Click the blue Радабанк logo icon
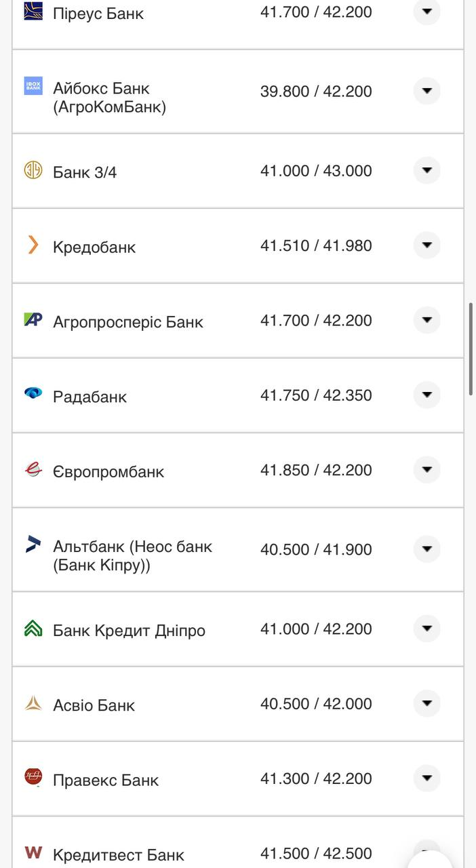This screenshot has height=868, width=476. [x=33, y=393]
